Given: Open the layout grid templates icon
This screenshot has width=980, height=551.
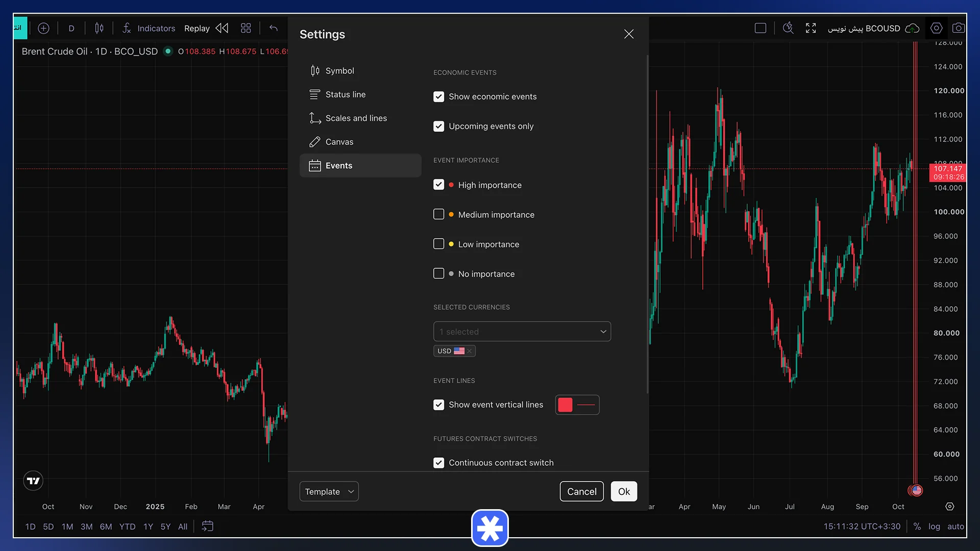Looking at the screenshot, I should click(x=246, y=28).
